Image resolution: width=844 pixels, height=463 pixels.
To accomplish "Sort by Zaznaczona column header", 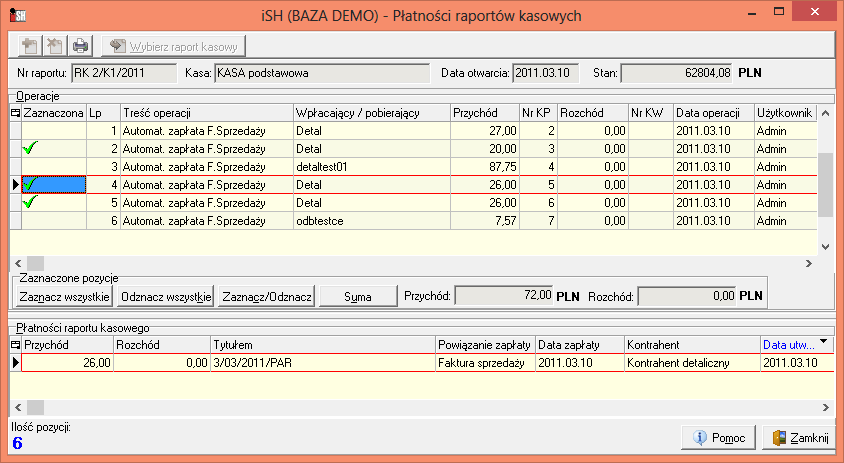I will click(53, 113).
